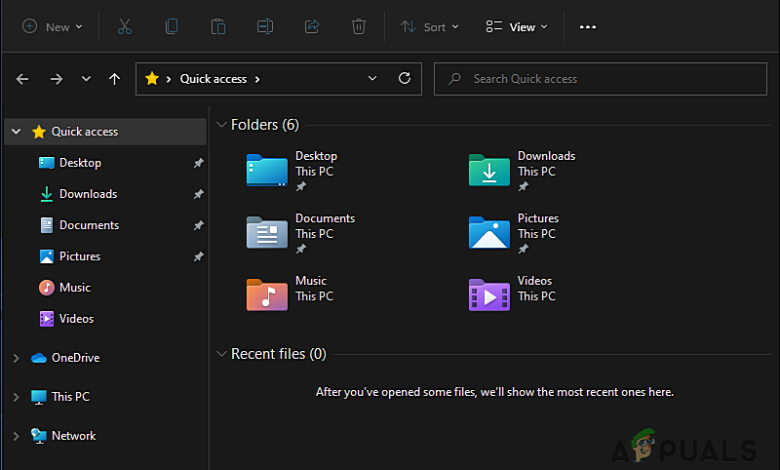
Task: Click the Delete trash can icon
Action: [x=358, y=27]
